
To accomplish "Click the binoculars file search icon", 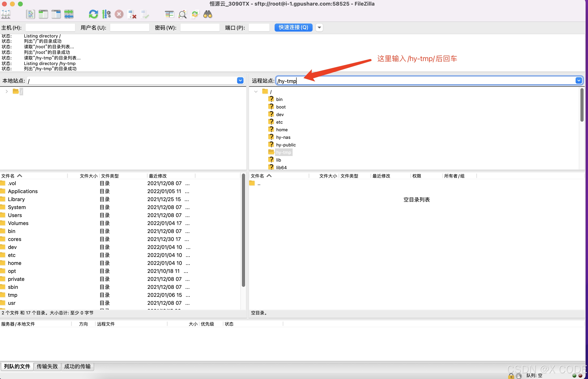I will pos(208,14).
